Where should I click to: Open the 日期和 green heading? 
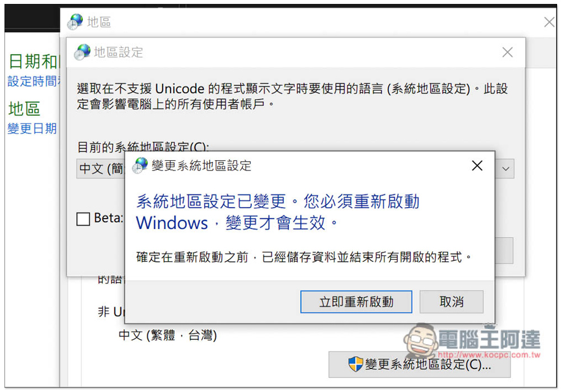(x=34, y=61)
